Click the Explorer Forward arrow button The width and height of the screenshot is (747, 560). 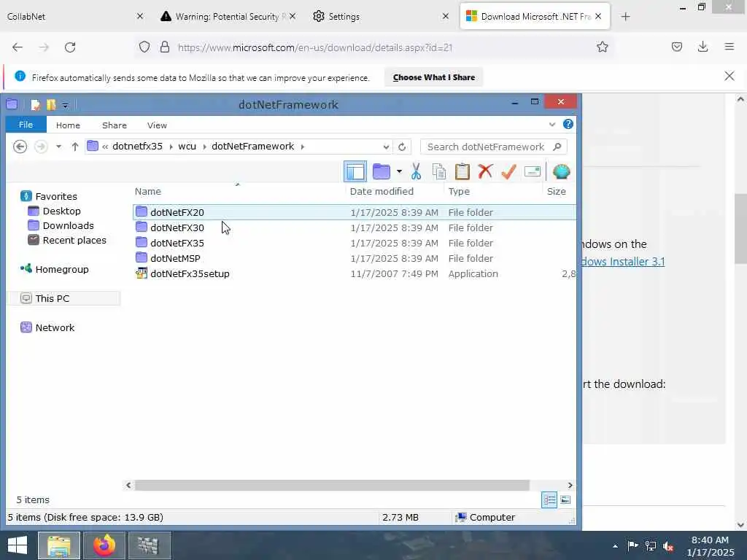click(x=41, y=147)
